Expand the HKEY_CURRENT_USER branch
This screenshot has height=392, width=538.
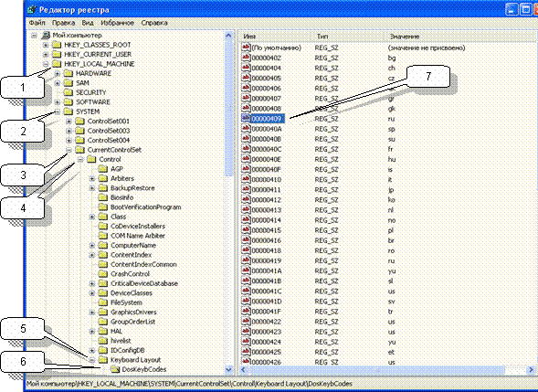point(46,54)
